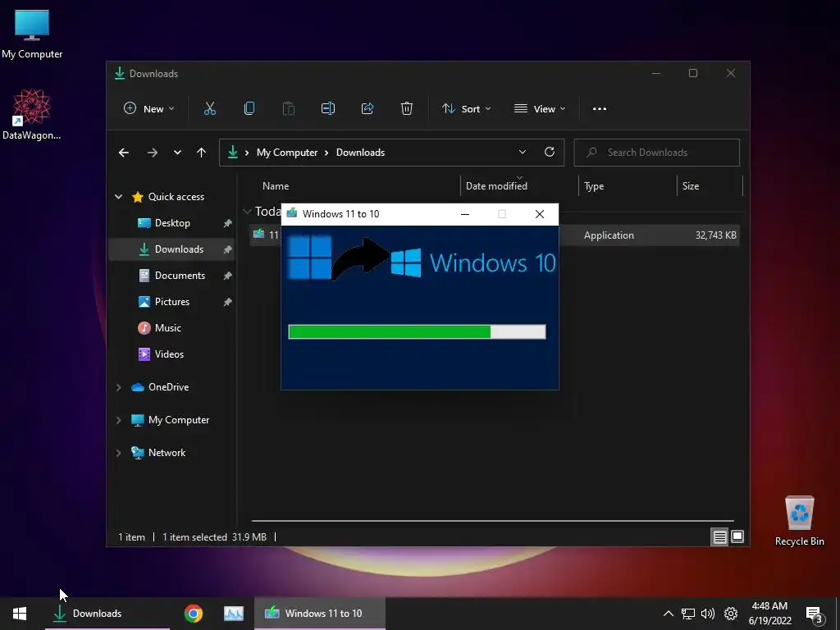Open the notification center icon
Viewport: 840px width, 630px height.
point(814,614)
